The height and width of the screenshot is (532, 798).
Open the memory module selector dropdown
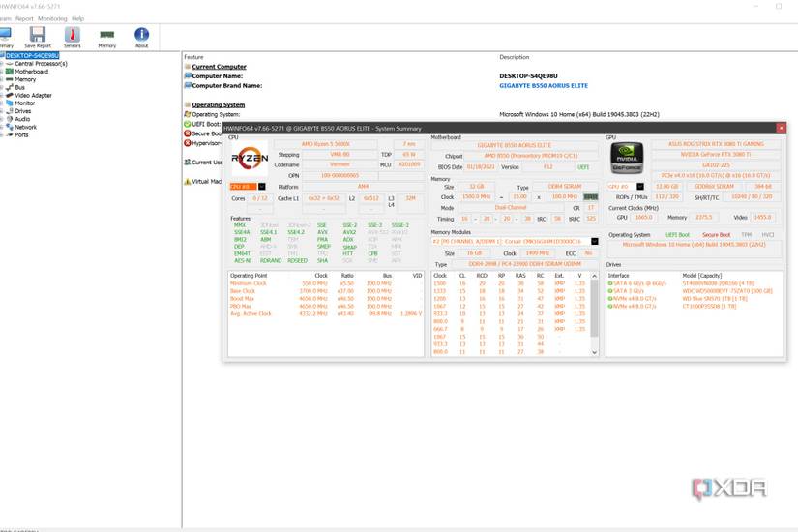(x=595, y=241)
